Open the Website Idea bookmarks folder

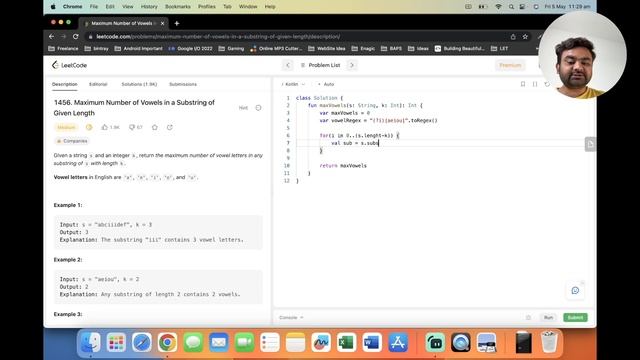[327, 48]
